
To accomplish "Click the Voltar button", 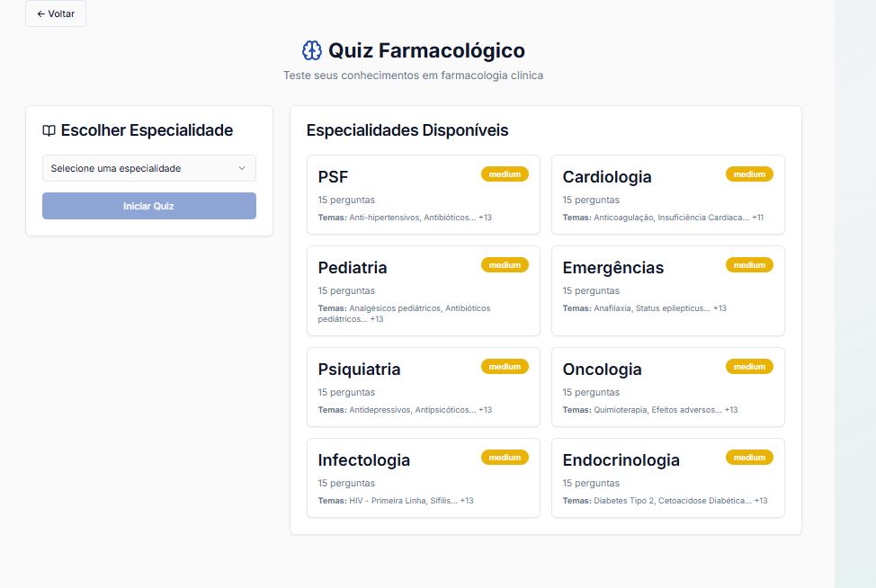I will [55, 13].
